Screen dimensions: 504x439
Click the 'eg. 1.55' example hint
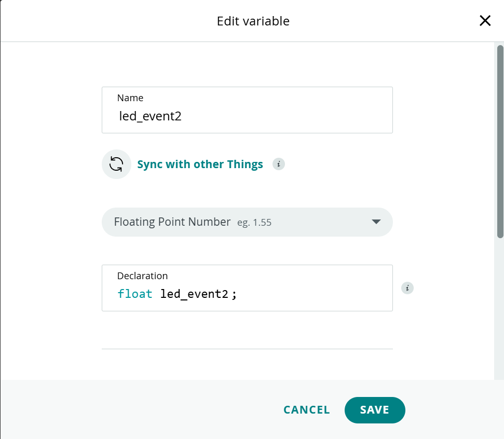pos(254,223)
